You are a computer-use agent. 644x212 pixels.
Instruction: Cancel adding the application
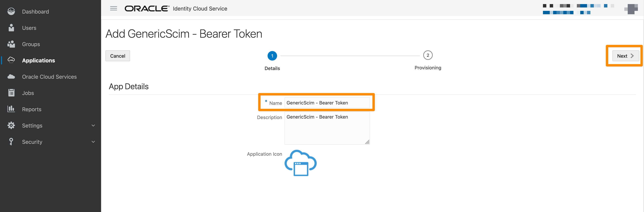pyautogui.click(x=118, y=56)
